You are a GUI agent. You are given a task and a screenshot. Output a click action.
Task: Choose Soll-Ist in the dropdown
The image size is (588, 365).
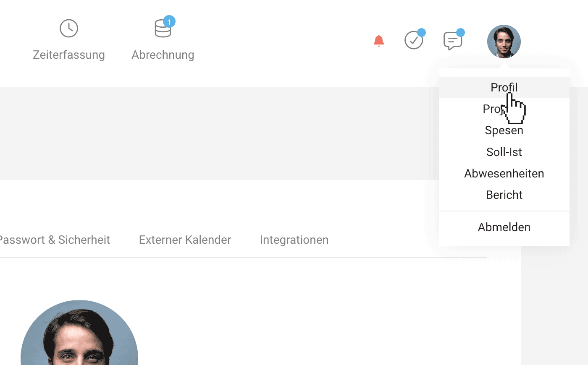coord(504,152)
